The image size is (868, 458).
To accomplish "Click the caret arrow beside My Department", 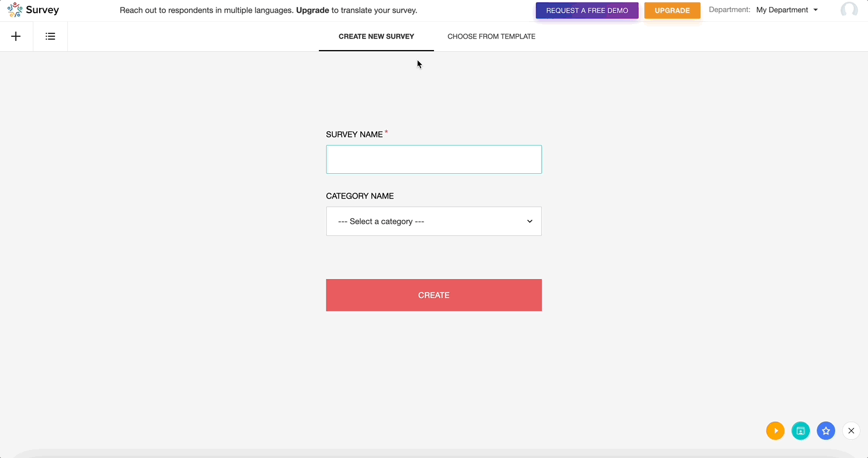I will tap(816, 10).
